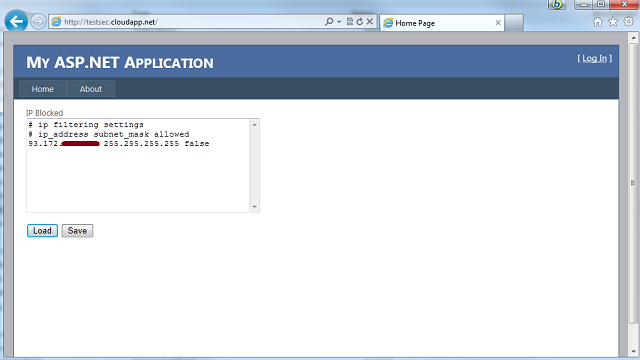The width and height of the screenshot is (640, 360).
Task: Click the refresh icon in address bar
Action: 360,22
